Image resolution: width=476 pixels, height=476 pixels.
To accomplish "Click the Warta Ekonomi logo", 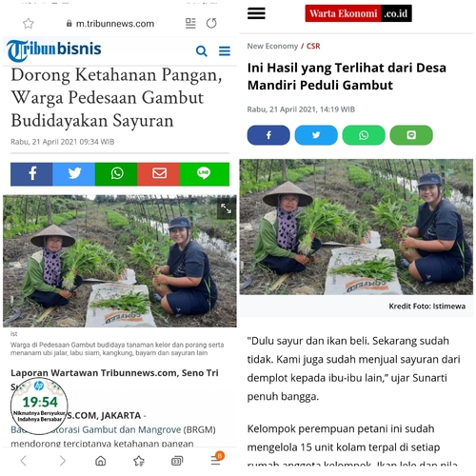I will point(358,13).
